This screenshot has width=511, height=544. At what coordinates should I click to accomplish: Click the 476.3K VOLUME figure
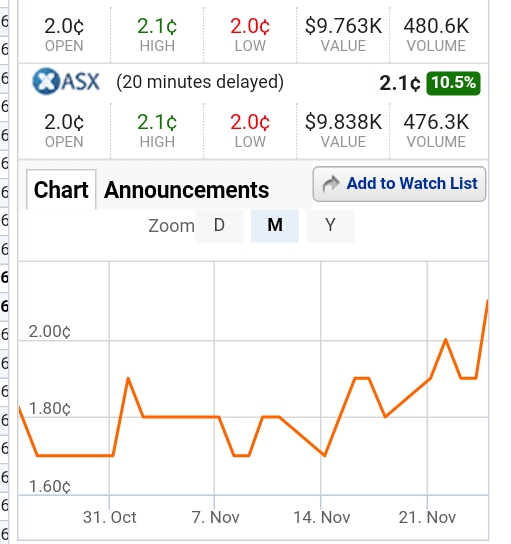[436, 122]
